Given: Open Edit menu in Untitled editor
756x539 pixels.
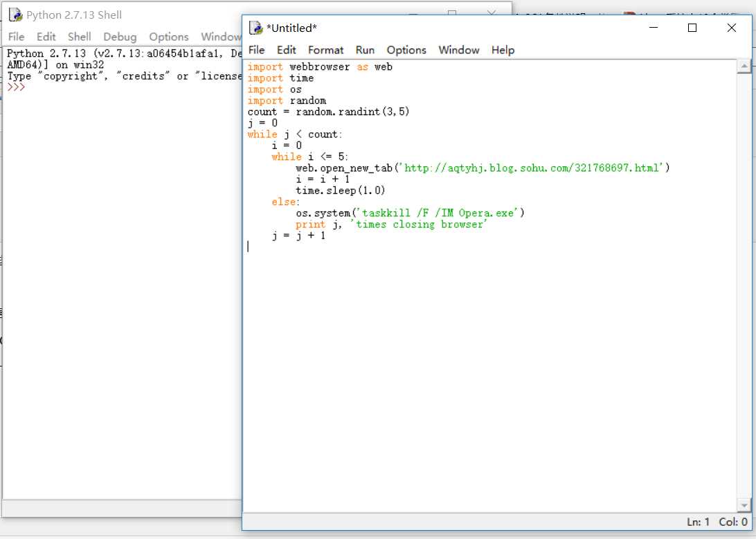Looking at the screenshot, I should (x=286, y=50).
